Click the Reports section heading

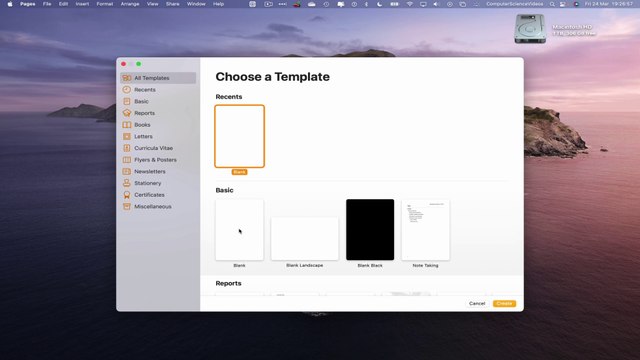point(228,283)
